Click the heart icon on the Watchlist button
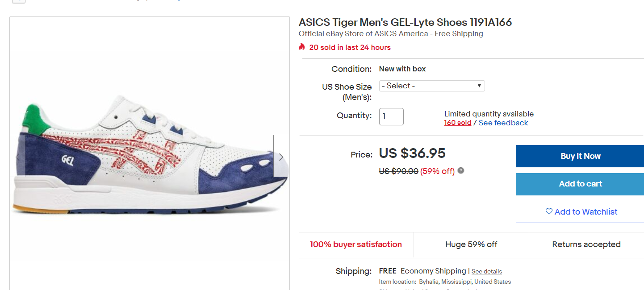The image size is (644, 290). click(x=549, y=211)
